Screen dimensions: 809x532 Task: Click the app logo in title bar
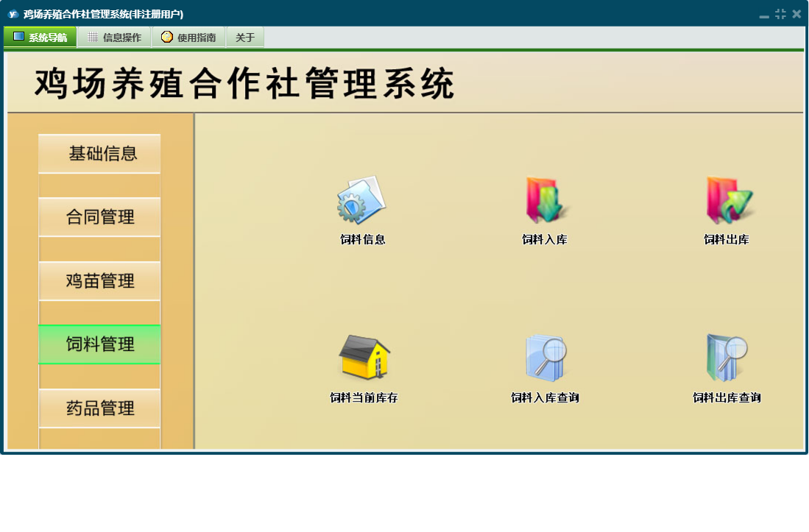tap(13, 14)
